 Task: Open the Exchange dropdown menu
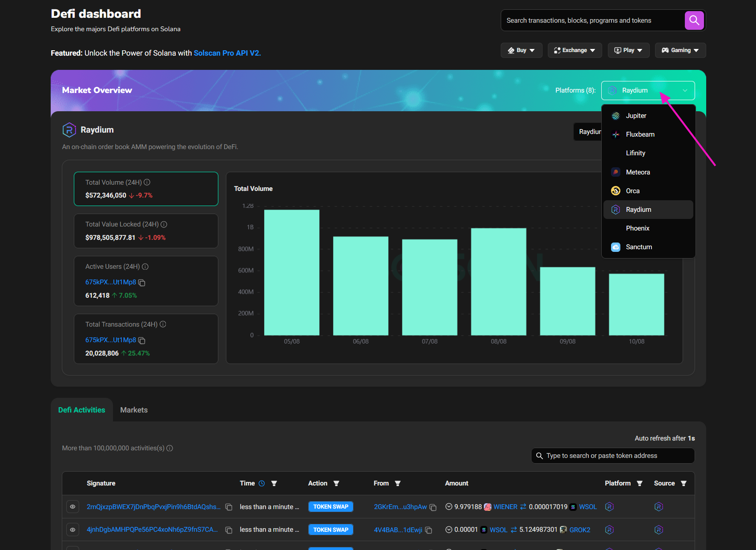click(x=575, y=50)
